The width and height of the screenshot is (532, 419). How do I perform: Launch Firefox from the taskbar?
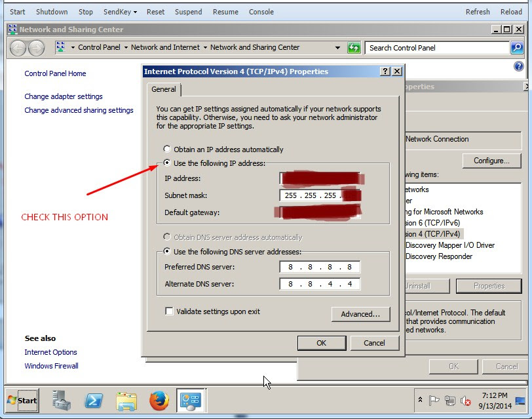pyautogui.click(x=159, y=401)
